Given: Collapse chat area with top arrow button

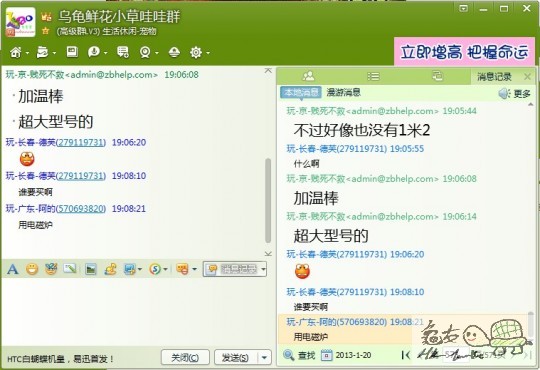Looking at the screenshot, I should point(268,70).
